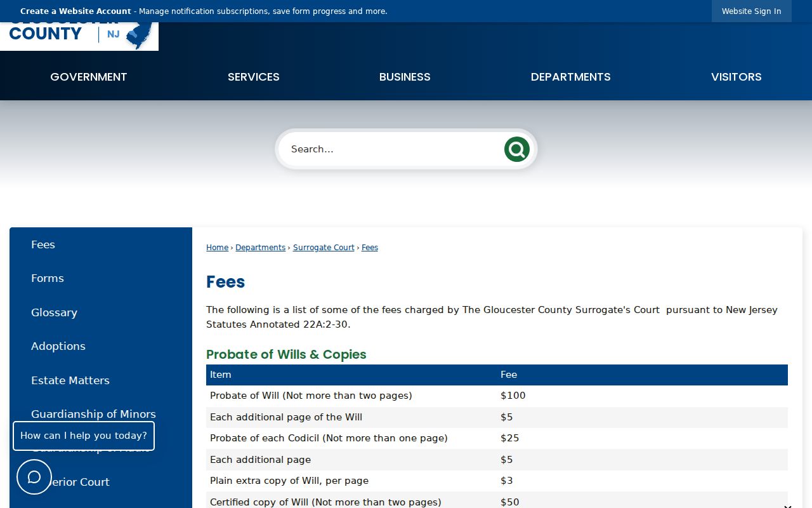Open Fees in the side navigation
Image resolution: width=812 pixels, height=508 pixels.
tap(43, 244)
